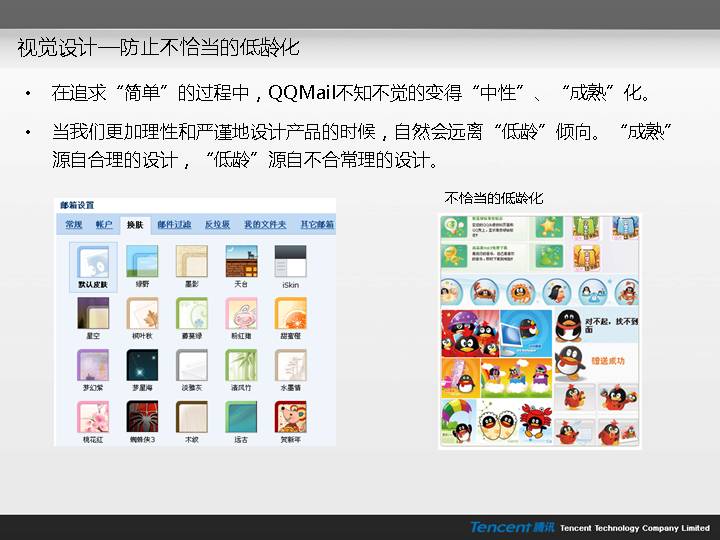Switch to the 帐户 tab
Viewport: 720px width, 540px height.
point(104,225)
